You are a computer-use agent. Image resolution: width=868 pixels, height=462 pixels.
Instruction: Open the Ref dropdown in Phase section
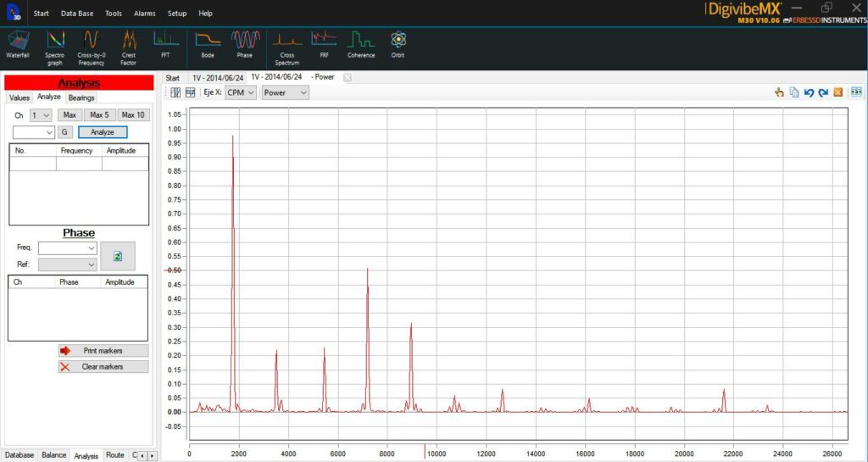(x=68, y=264)
